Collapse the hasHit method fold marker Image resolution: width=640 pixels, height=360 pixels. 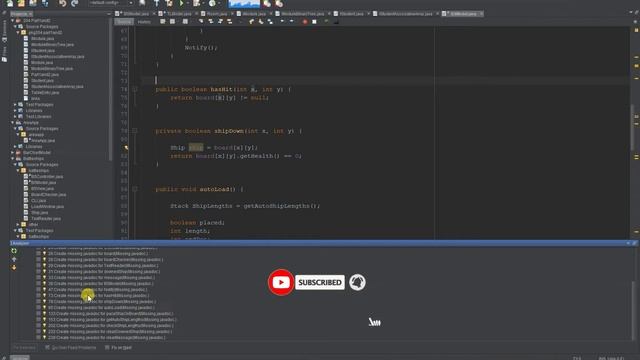point(135,89)
